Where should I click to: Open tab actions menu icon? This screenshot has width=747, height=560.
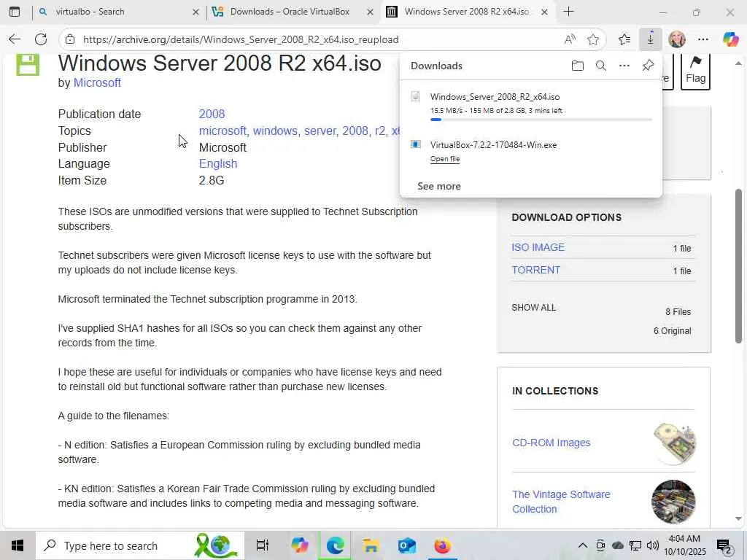pyautogui.click(x=15, y=12)
